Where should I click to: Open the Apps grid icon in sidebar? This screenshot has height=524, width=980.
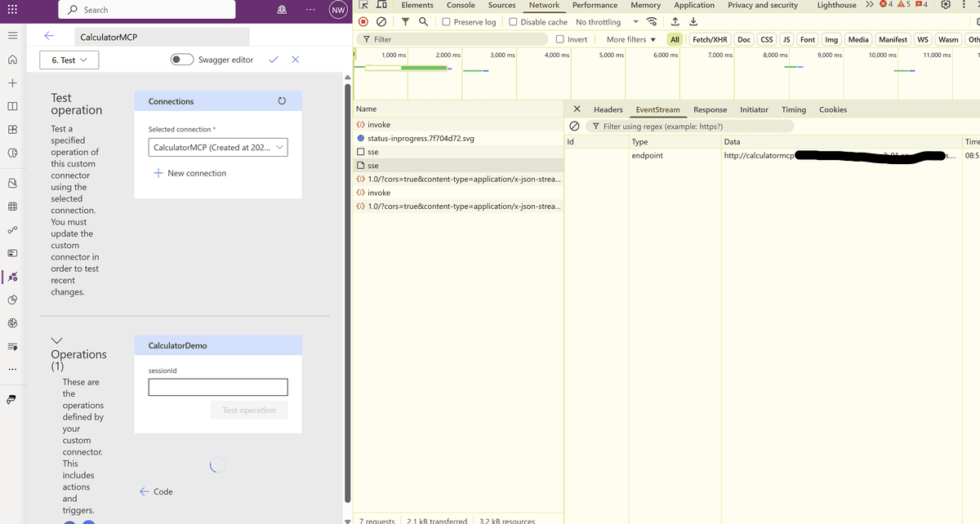click(12, 130)
